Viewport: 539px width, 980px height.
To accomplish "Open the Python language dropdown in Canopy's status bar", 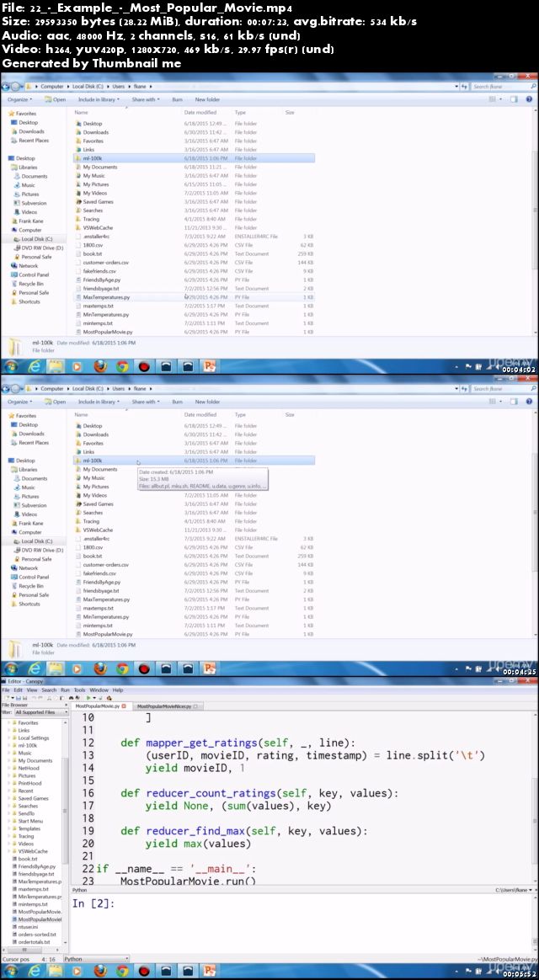I will [x=96, y=959].
